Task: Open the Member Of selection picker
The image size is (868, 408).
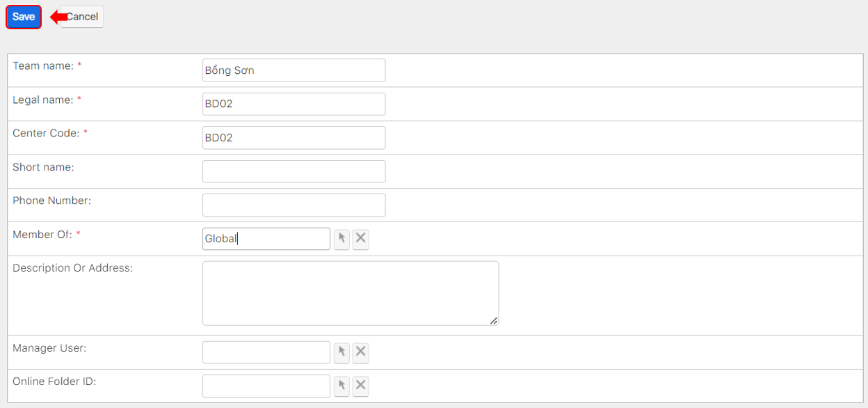Action: tap(341, 239)
